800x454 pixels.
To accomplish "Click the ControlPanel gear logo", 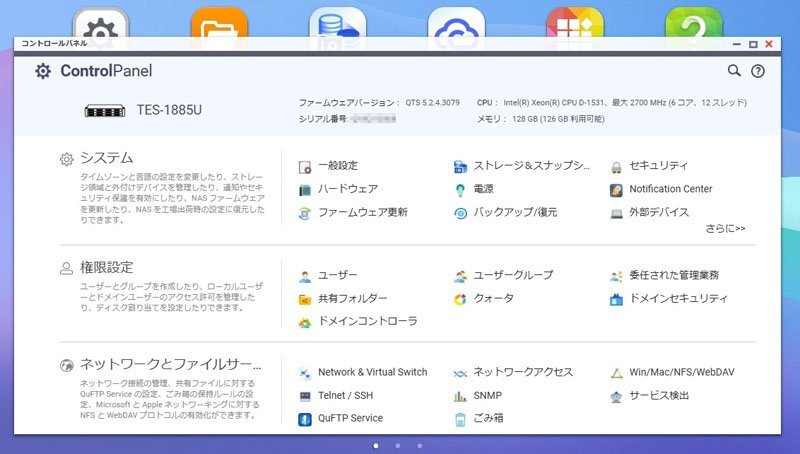I will pyautogui.click(x=43, y=71).
